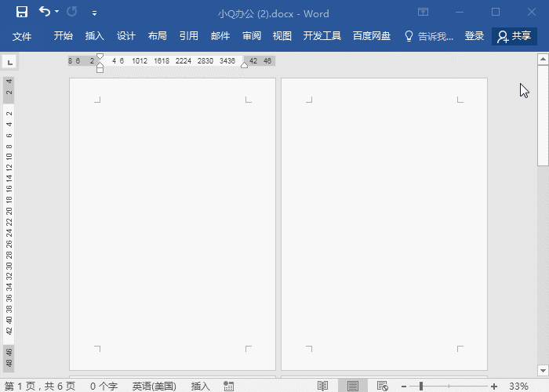Expand the undo history dropdown arrow
Image resolution: width=549 pixels, height=392 pixels.
click(56, 12)
